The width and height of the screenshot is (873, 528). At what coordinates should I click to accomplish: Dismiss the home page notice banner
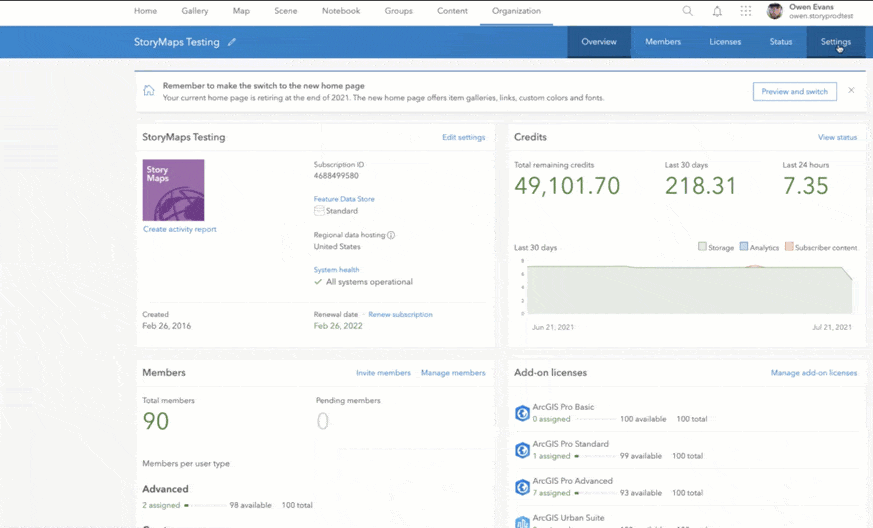(x=851, y=90)
